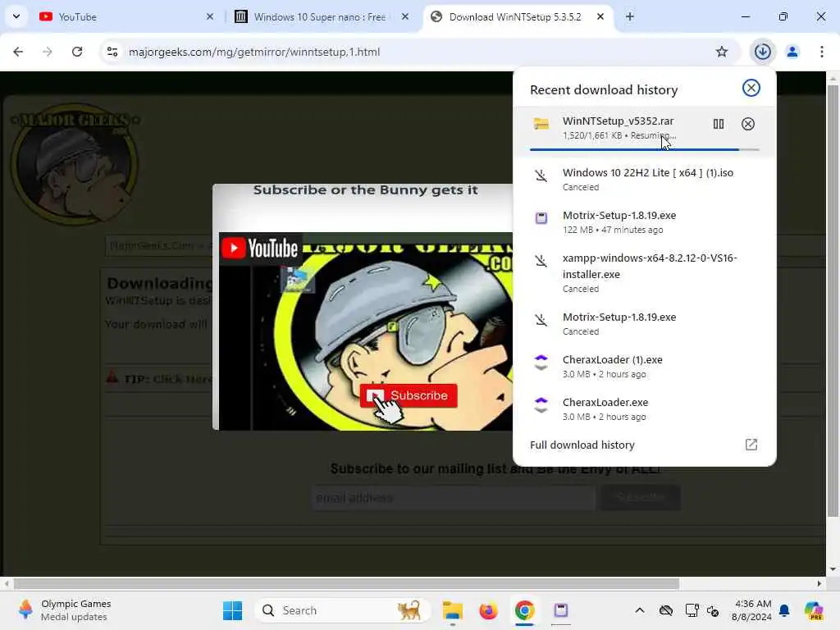Show hidden system tray icons

point(640,610)
